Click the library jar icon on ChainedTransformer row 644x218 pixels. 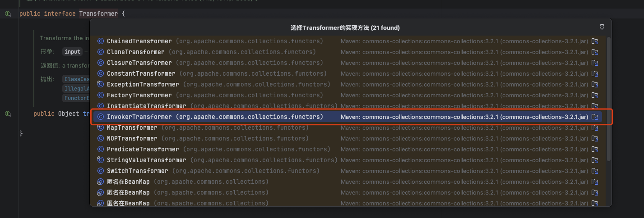(595, 41)
